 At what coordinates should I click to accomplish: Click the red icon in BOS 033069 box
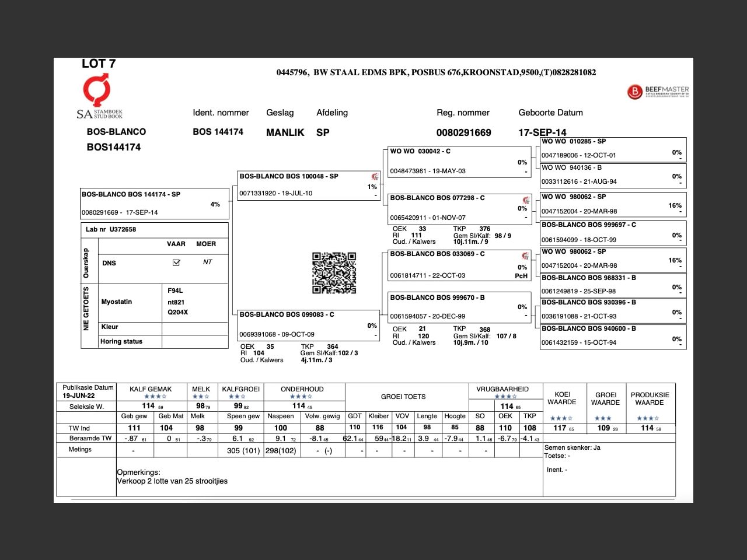(x=525, y=256)
